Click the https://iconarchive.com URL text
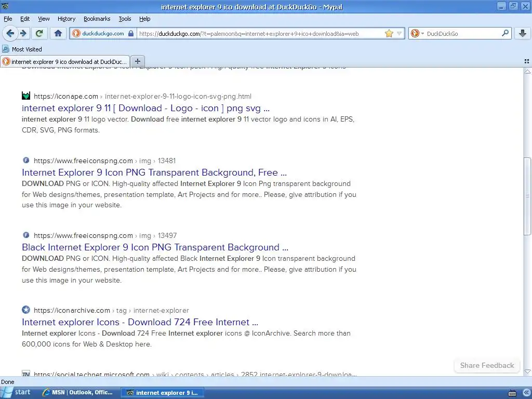532x399 pixels. pos(72,310)
